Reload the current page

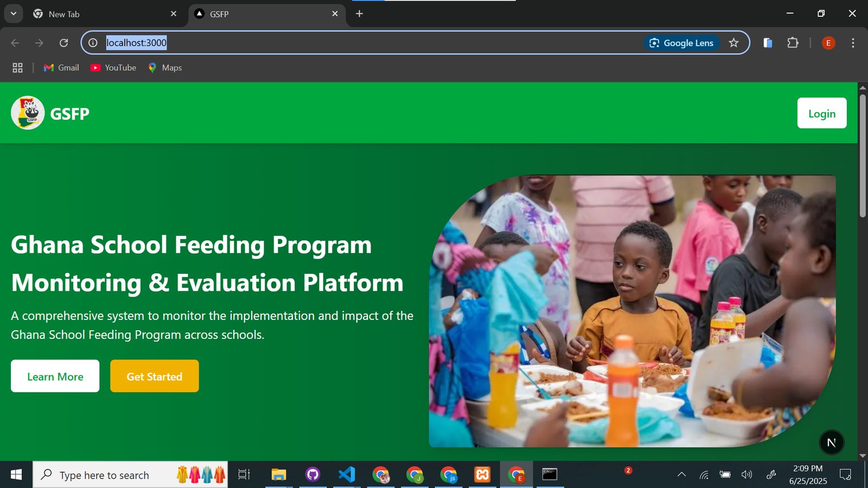click(x=63, y=43)
